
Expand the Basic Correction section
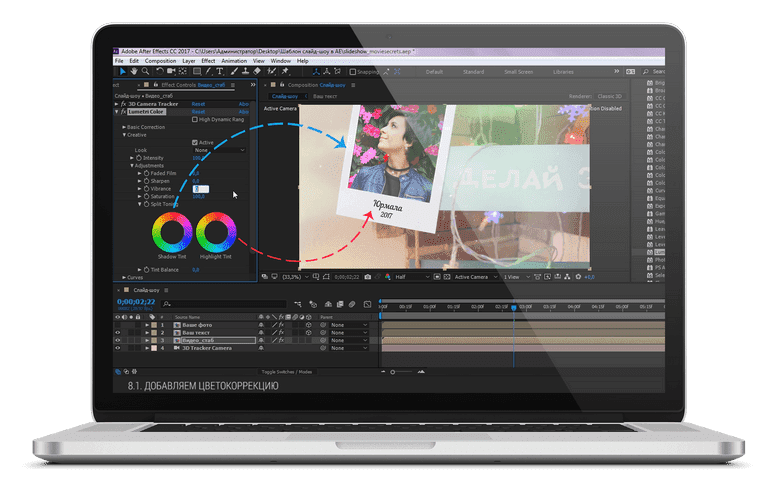(124, 127)
